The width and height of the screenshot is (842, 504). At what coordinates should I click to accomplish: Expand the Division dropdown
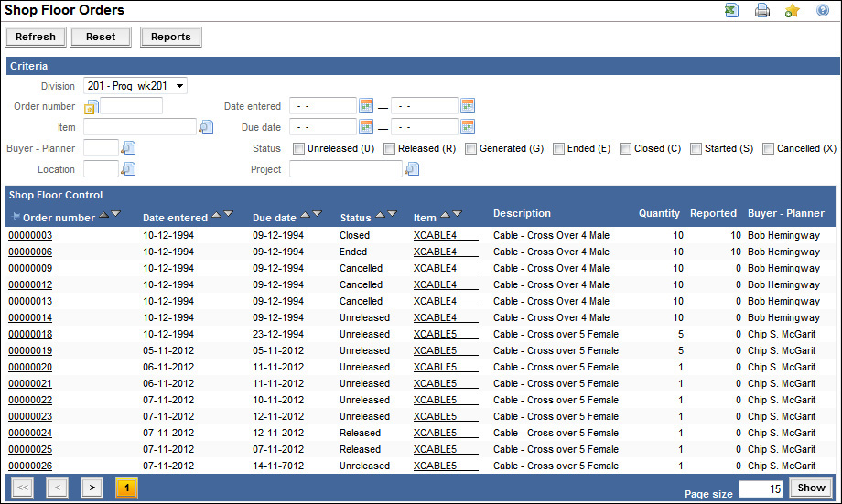point(135,86)
